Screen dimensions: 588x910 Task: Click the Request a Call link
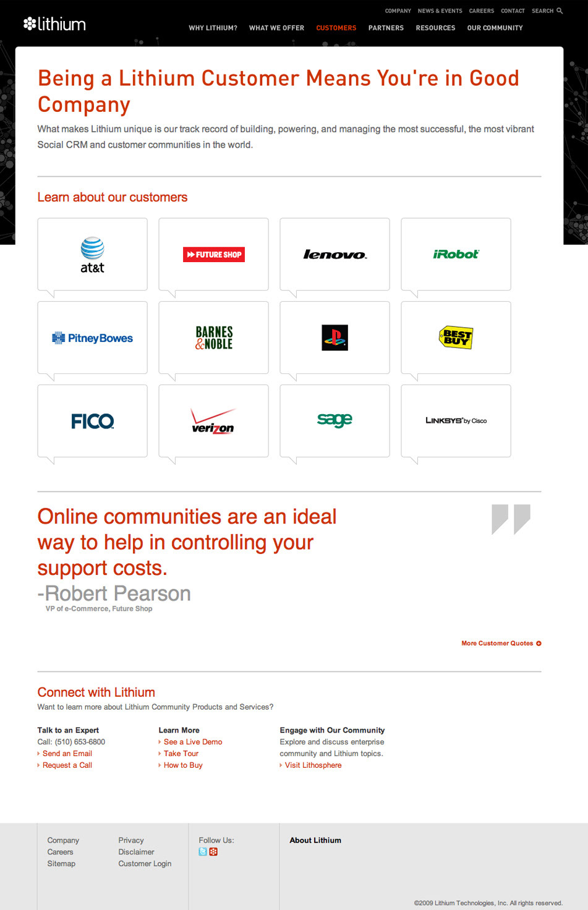click(67, 765)
